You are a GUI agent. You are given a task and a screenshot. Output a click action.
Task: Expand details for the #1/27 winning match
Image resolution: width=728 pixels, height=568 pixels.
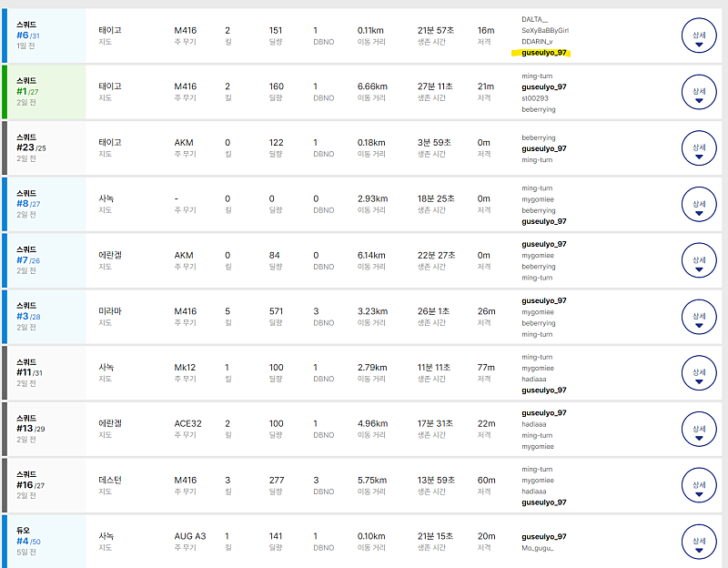[x=699, y=92]
